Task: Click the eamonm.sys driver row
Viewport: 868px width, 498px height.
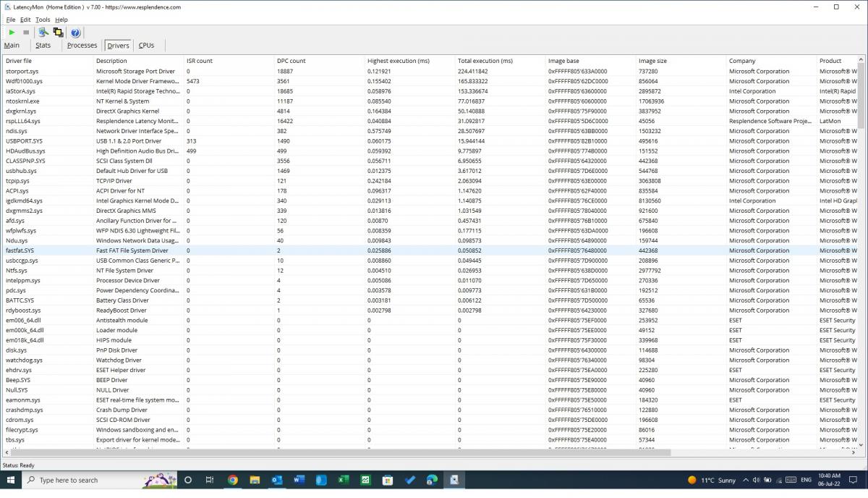Action: [x=430, y=400]
